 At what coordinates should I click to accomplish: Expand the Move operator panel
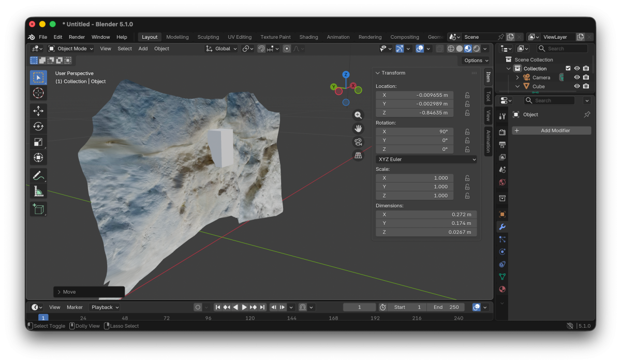(60, 292)
